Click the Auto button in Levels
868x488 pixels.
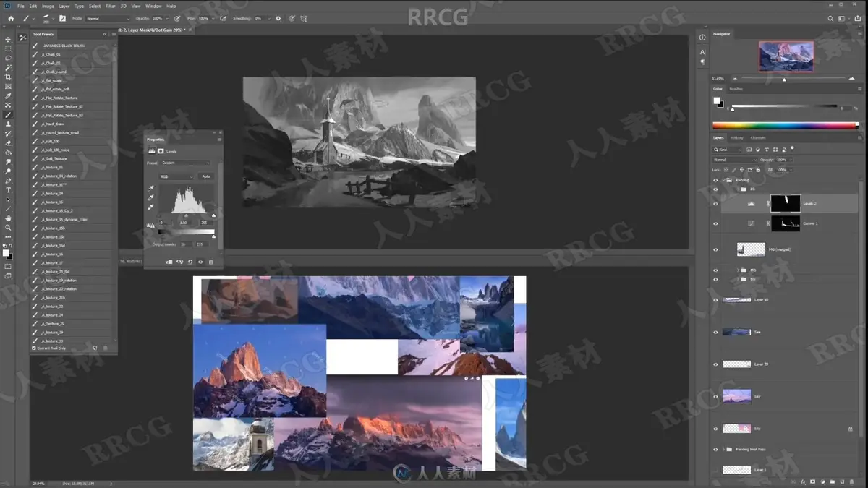click(x=206, y=176)
